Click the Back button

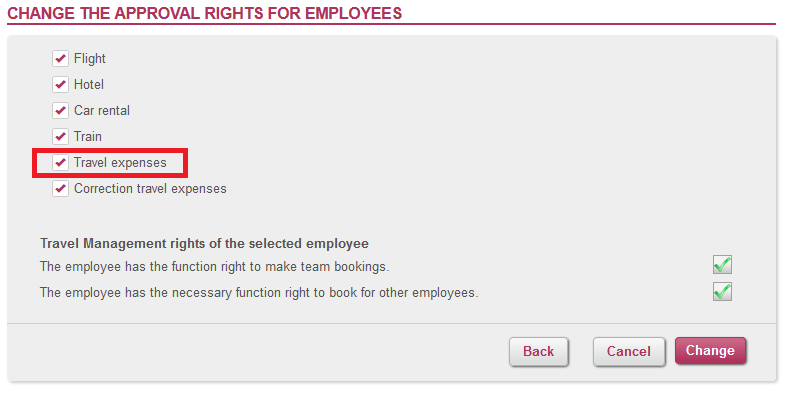tap(539, 351)
